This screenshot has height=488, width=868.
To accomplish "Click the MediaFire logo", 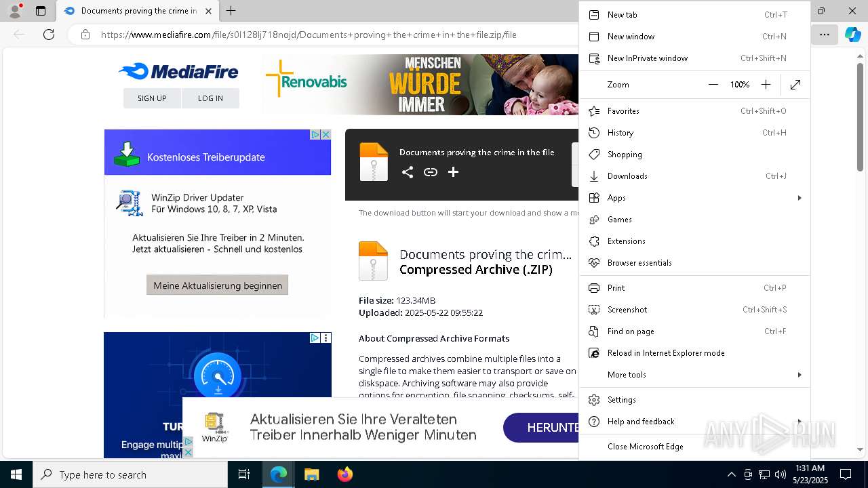I will point(178,71).
